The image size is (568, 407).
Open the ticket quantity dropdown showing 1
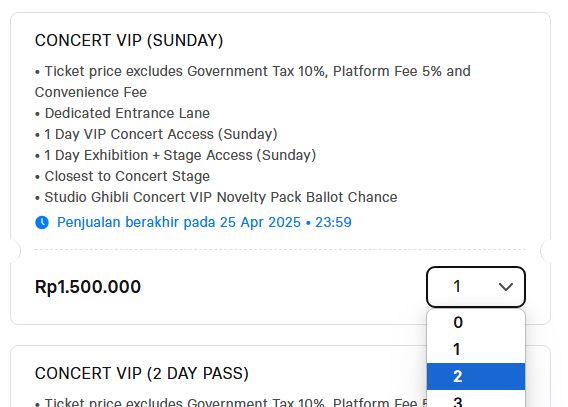476,287
